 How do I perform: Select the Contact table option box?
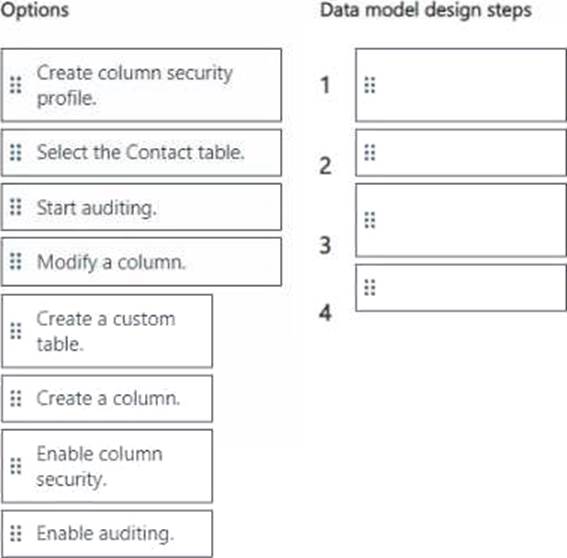click(x=141, y=153)
